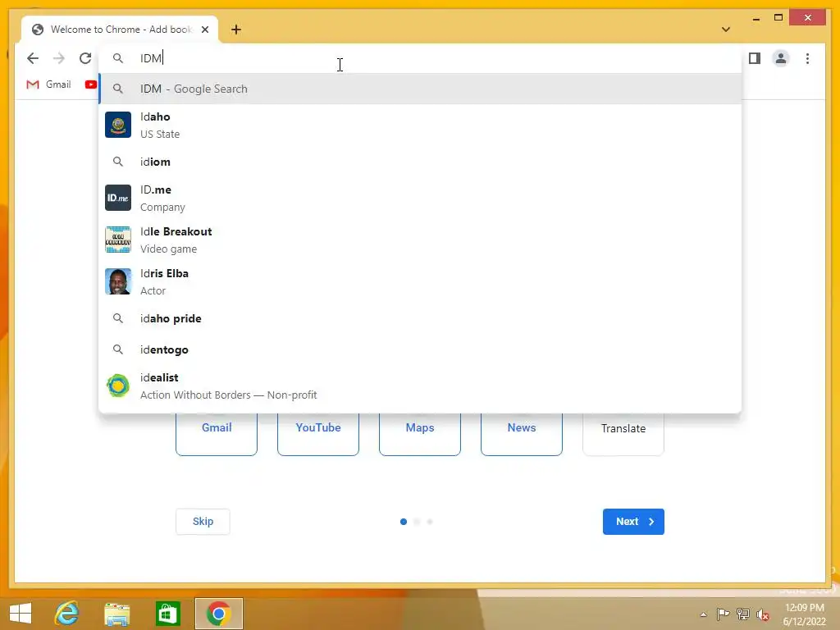Click the blue Next button
The height and width of the screenshot is (630, 840).
[x=633, y=521]
